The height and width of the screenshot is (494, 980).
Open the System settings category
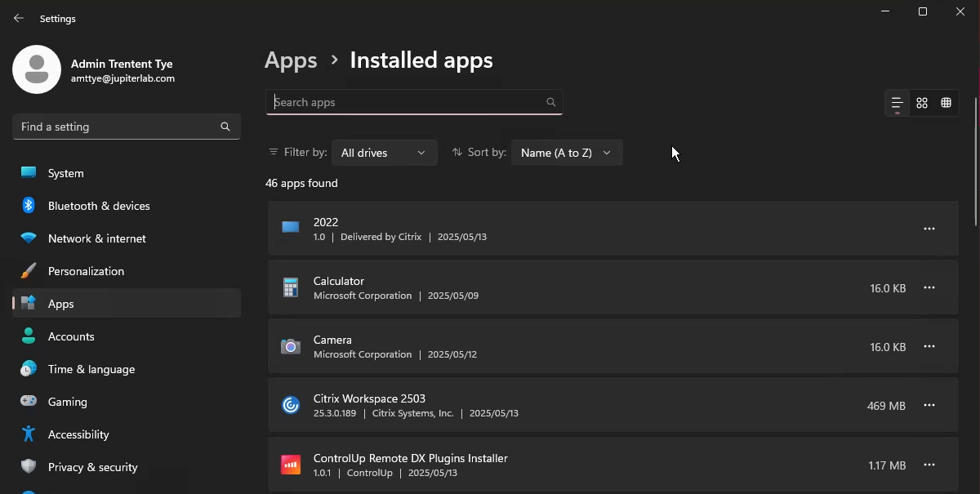coord(127,173)
